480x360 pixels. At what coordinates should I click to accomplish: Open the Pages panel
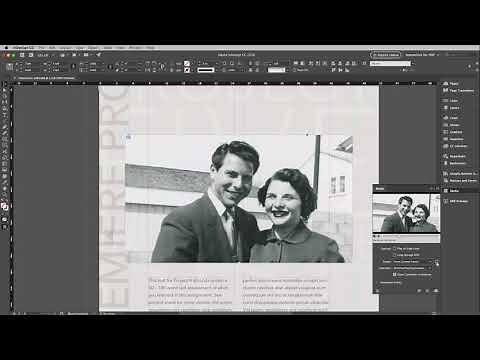tap(454, 84)
